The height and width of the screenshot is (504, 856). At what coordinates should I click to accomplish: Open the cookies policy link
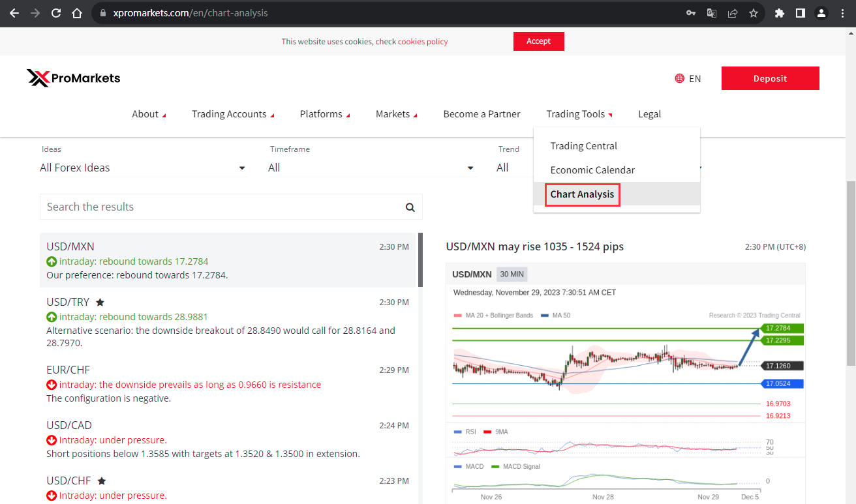(x=423, y=42)
